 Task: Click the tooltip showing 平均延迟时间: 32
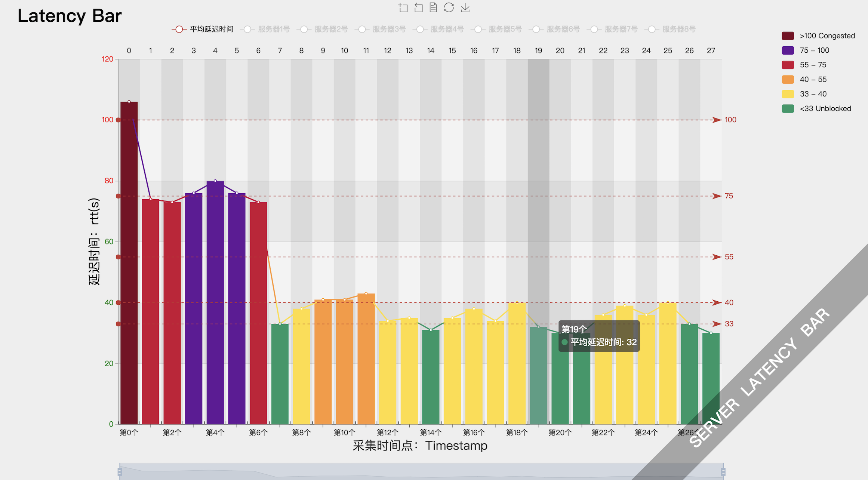click(599, 336)
